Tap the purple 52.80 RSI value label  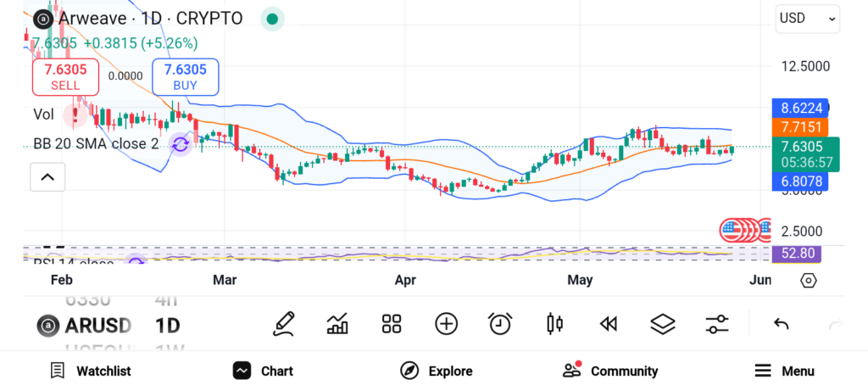[797, 254]
